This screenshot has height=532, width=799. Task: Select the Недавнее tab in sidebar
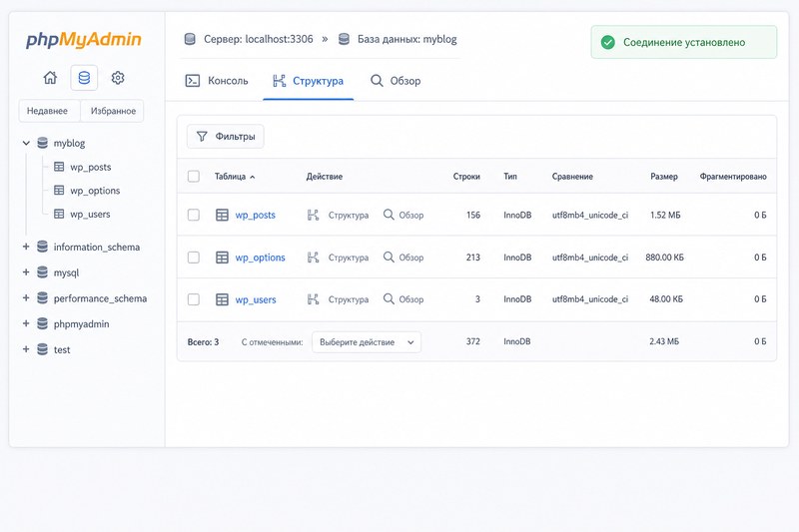tap(49, 111)
